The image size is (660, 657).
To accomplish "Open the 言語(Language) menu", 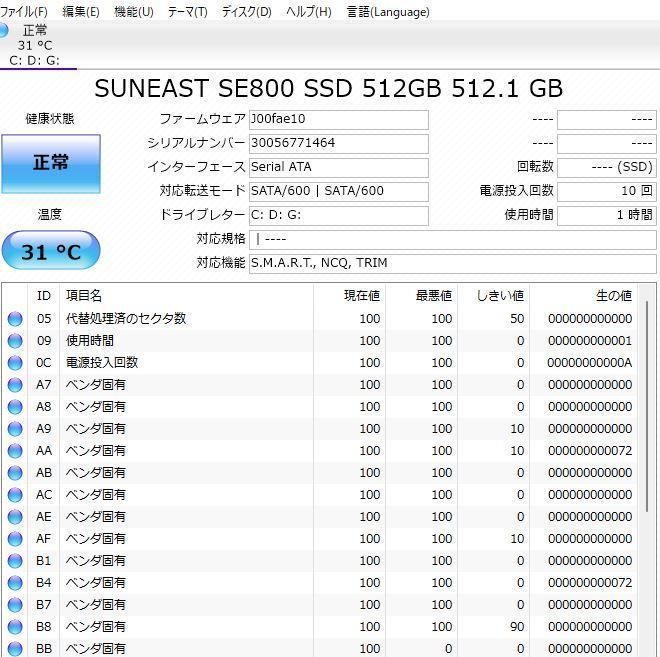I will click(388, 11).
